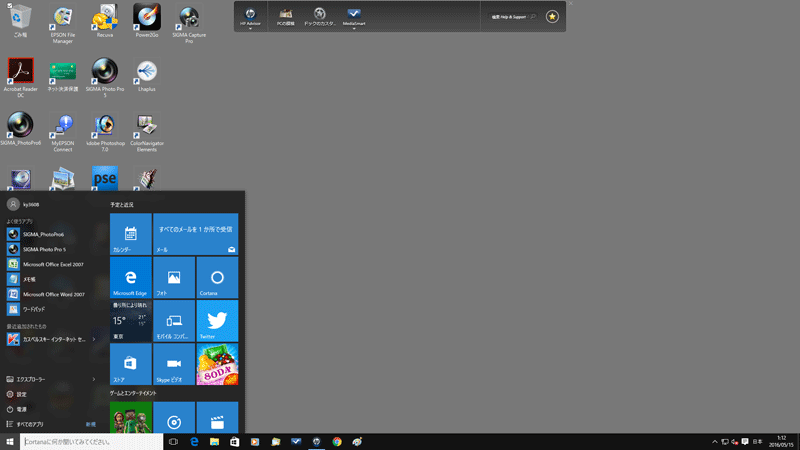Screen dimensions: 800x450
Task: Open Microsoft Office Word 2007 in Start menu
Action: tap(54, 294)
